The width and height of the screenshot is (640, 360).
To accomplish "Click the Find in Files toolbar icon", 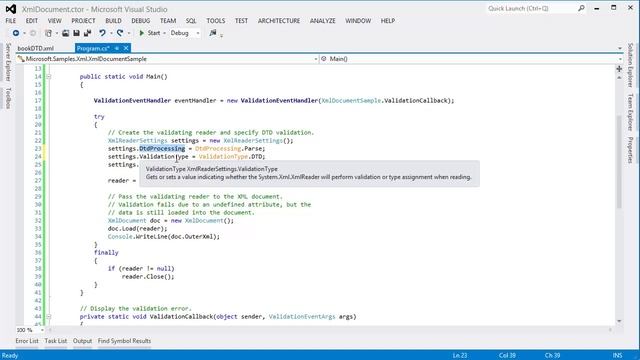I will click(x=213, y=33).
